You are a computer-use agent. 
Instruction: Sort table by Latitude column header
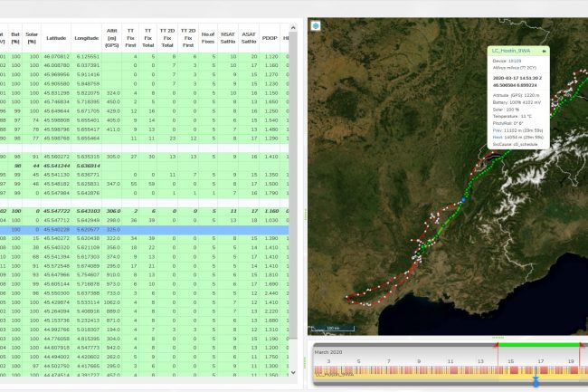tap(56, 39)
